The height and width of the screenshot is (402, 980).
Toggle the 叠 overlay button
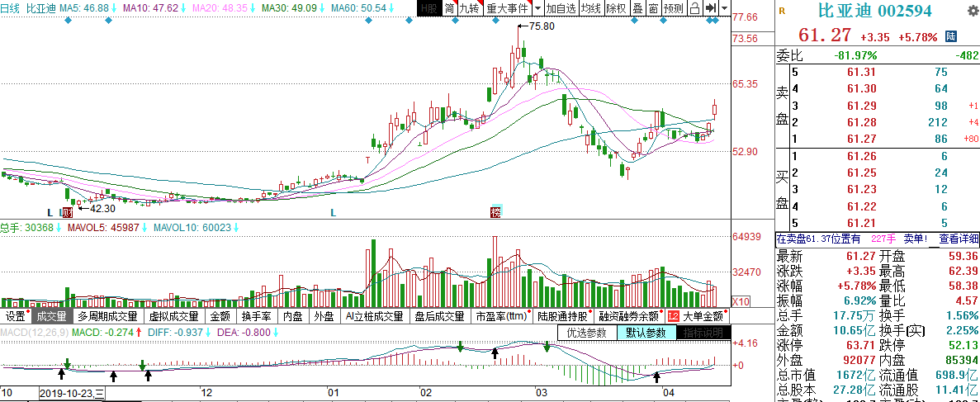(637, 8)
